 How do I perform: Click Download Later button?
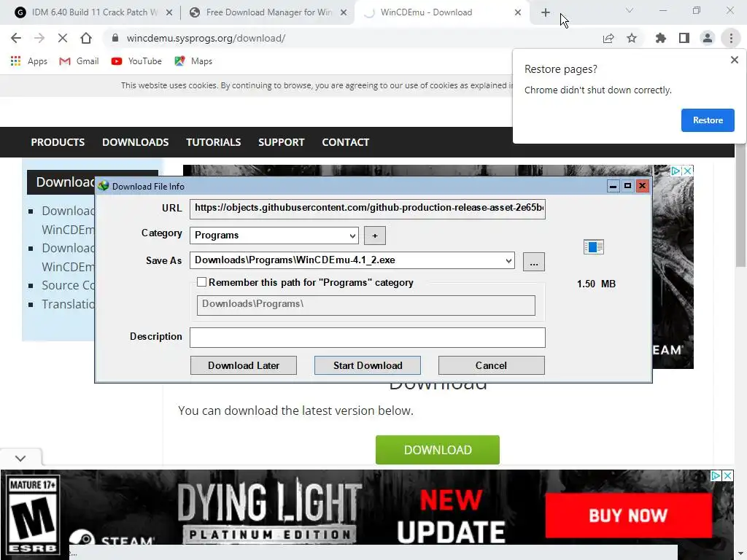pos(244,365)
